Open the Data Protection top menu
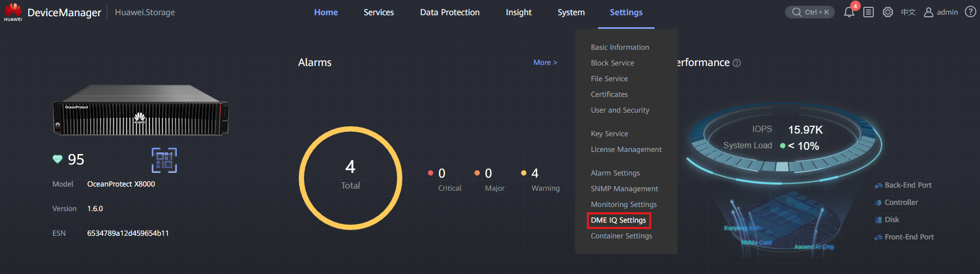Image resolution: width=980 pixels, height=274 pixels. click(x=449, y=12)
